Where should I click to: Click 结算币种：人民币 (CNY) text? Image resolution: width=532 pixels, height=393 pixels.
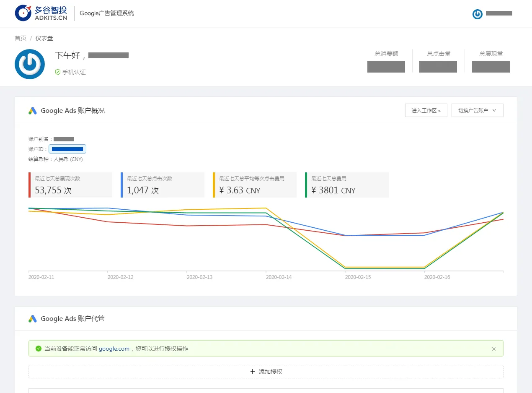56,159
